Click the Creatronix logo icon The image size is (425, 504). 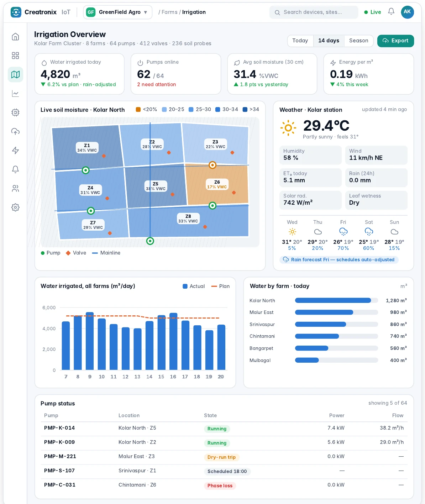coord(16,12)
